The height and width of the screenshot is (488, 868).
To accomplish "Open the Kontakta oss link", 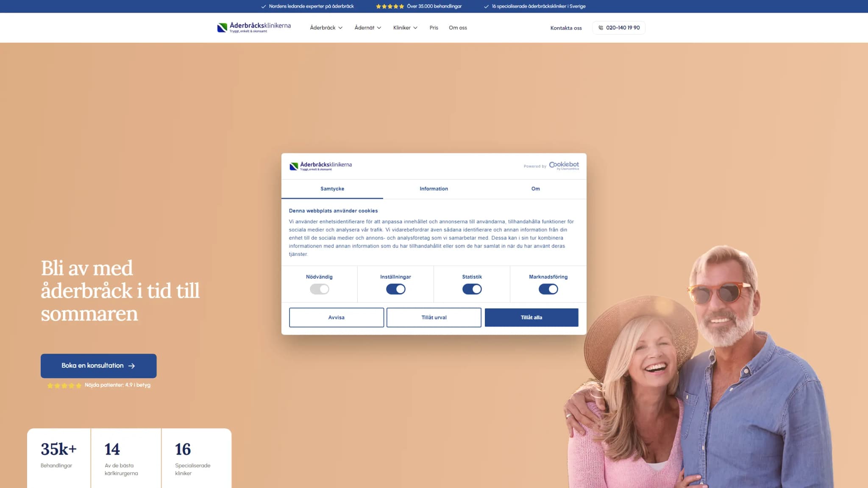I will pos(566,28).
